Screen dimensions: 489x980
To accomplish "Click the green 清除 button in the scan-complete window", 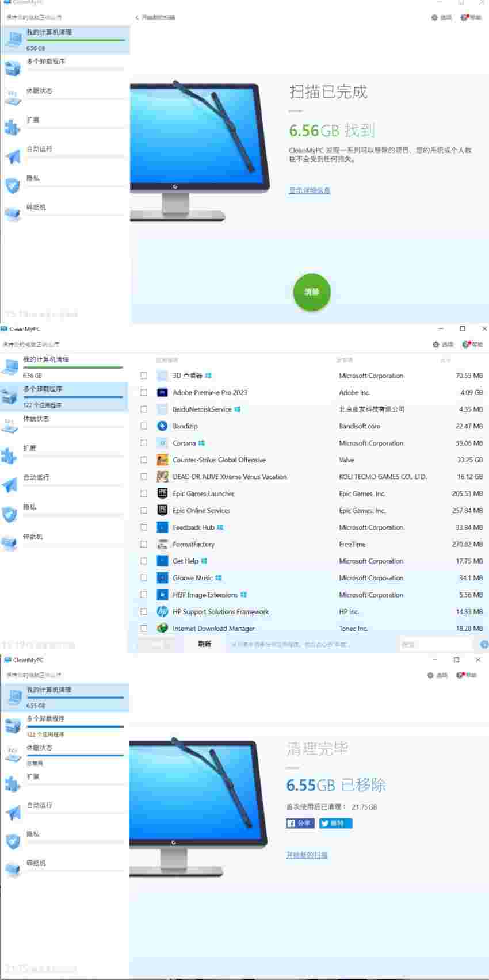I will pos(312,292).
